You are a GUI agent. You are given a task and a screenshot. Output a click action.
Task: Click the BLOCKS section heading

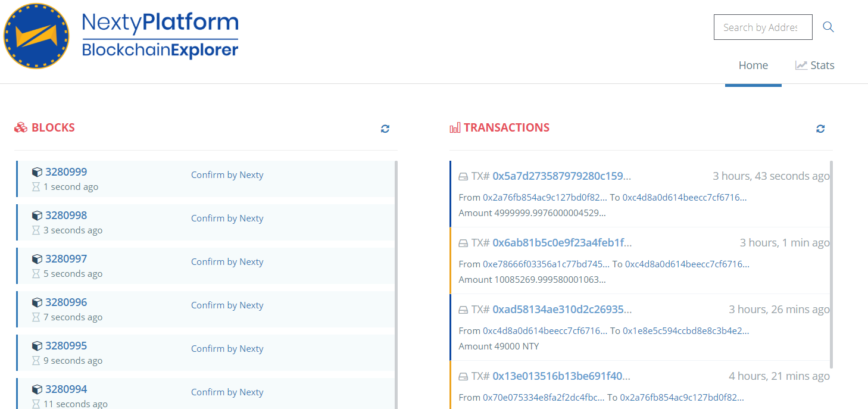[53, 127]
